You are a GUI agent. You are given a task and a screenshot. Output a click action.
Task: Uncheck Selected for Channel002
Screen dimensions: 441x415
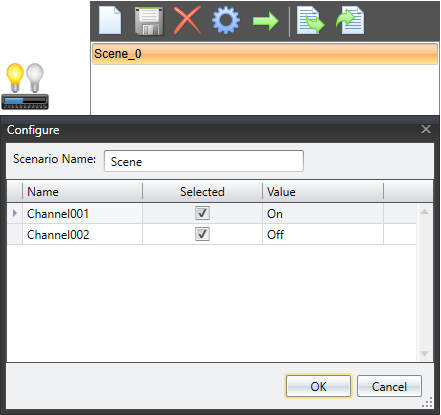pyautogui.click(x=202, y=234)
